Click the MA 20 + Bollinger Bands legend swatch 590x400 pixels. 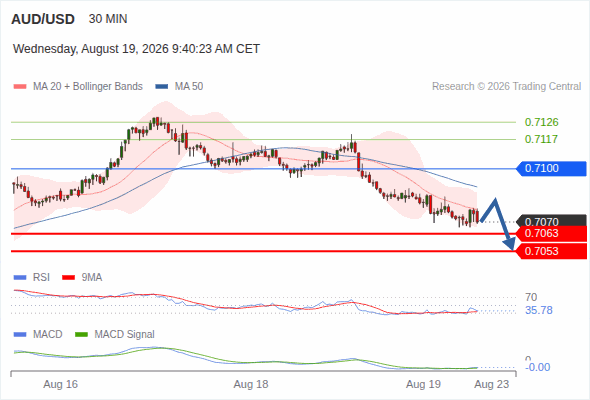pos(20,87)
